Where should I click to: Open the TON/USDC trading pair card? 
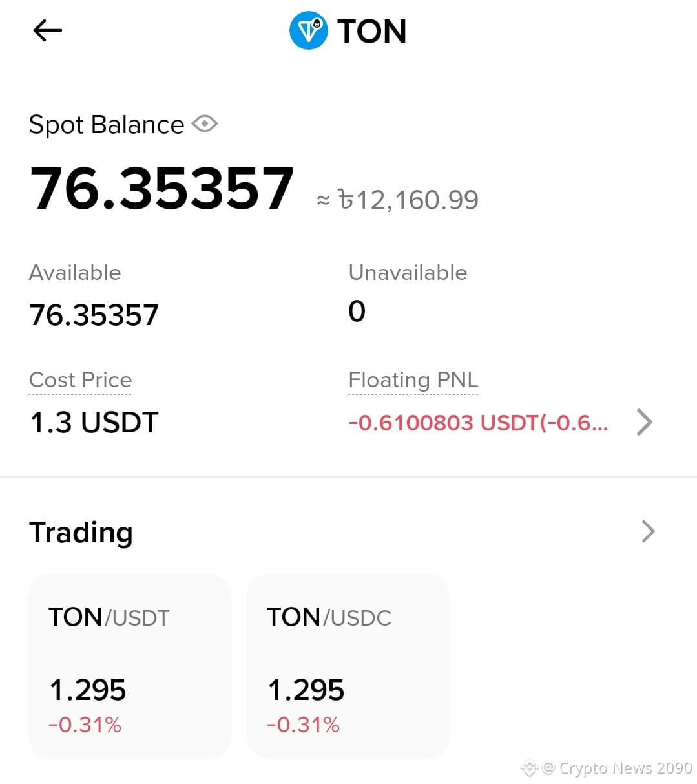348,666
